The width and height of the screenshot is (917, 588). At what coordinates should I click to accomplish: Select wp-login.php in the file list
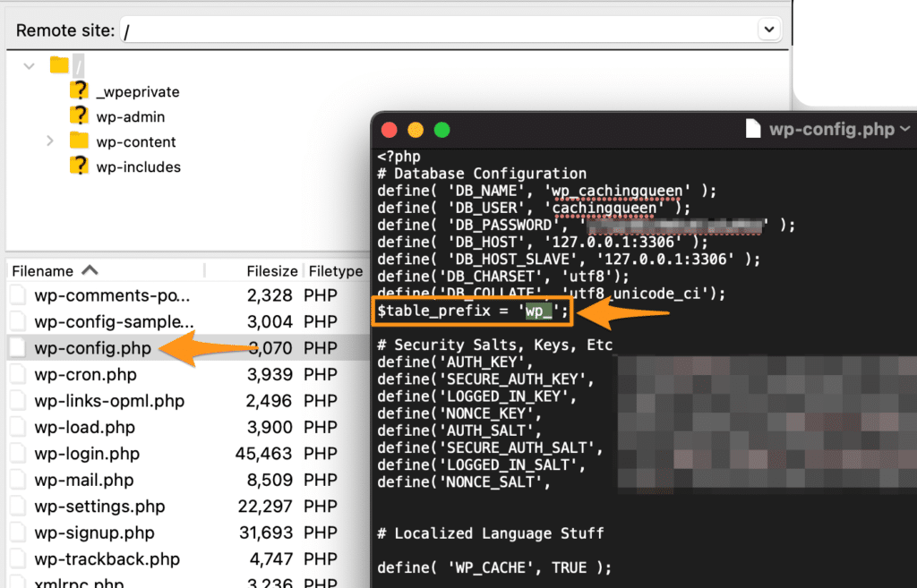[x=87, y=454]
